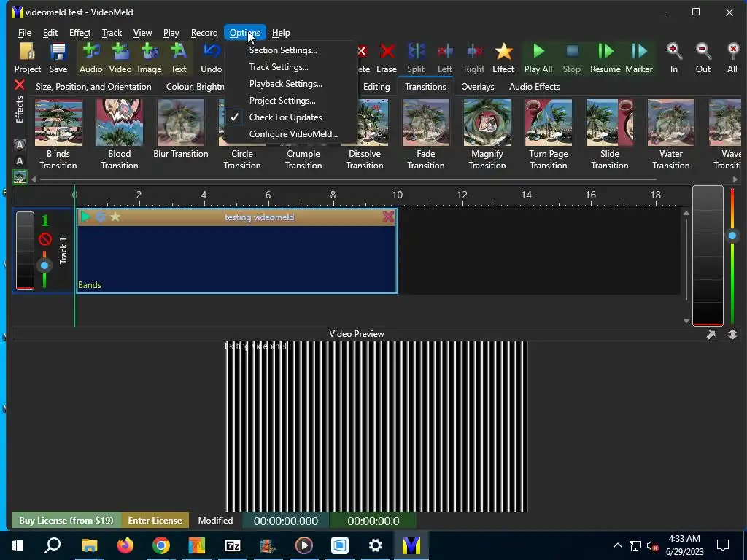Click the timeline scroll down arrow
The width and height of the screenshot is (747, 560).
point(686,321)
